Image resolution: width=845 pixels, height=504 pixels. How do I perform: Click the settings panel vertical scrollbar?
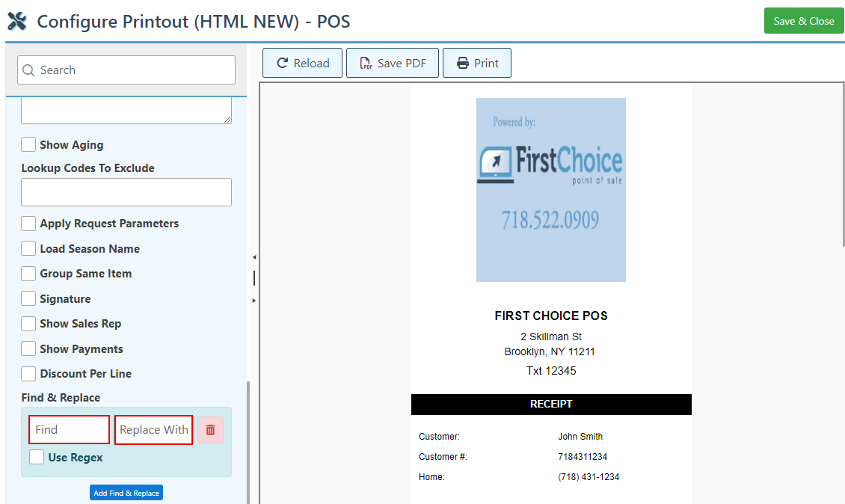pos(248,441)
